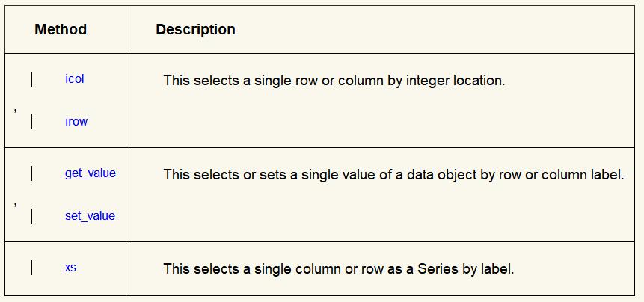Click the Series by label description
Viewport: 644px width, 302px height.
[338, 268]
